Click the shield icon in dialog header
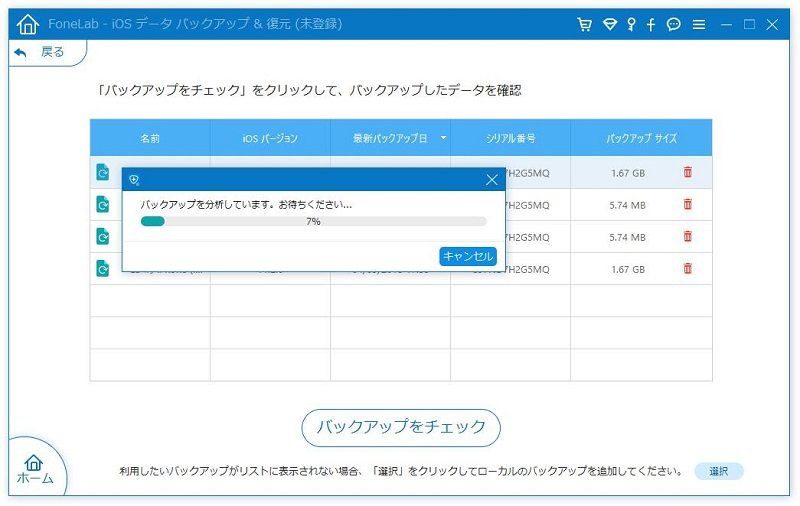The height and width of the screenshot is (506, 800). click(x=134, y=180)
